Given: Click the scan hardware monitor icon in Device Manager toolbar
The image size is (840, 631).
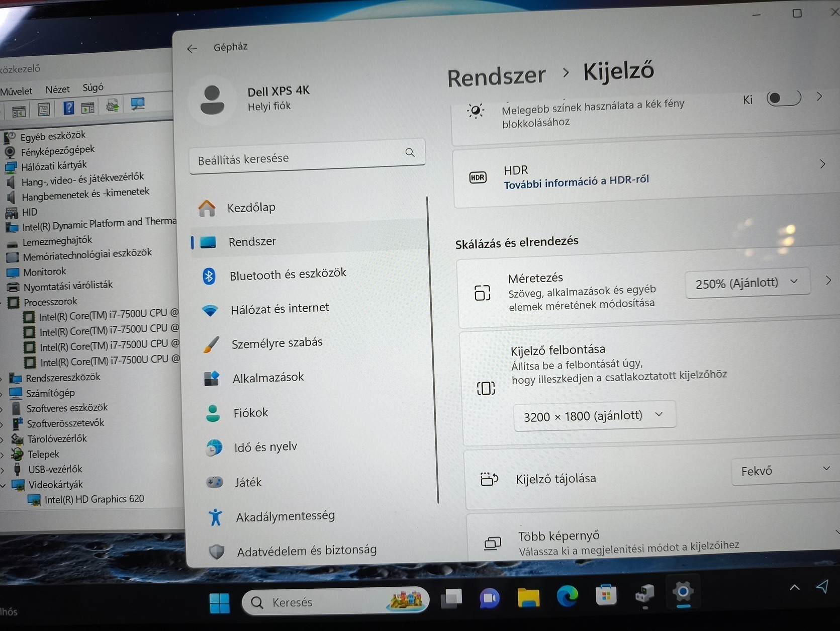Looking at the screenshot, I should (137, 104).
